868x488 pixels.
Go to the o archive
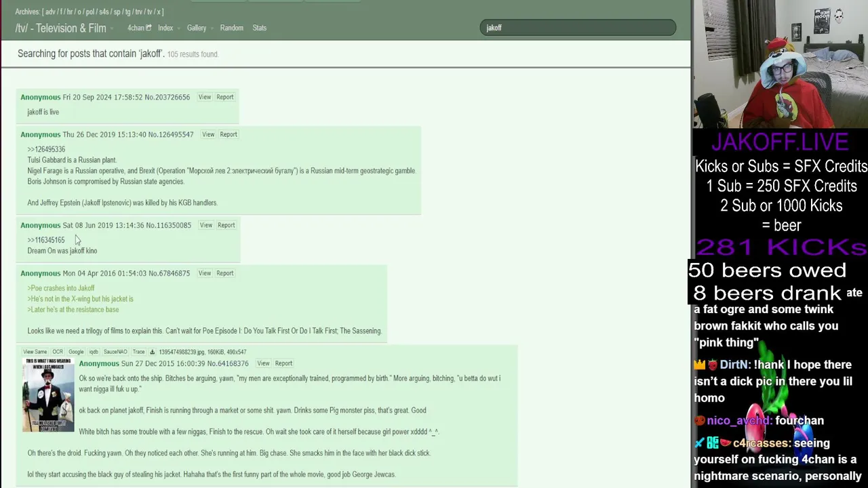click(79, 12)
